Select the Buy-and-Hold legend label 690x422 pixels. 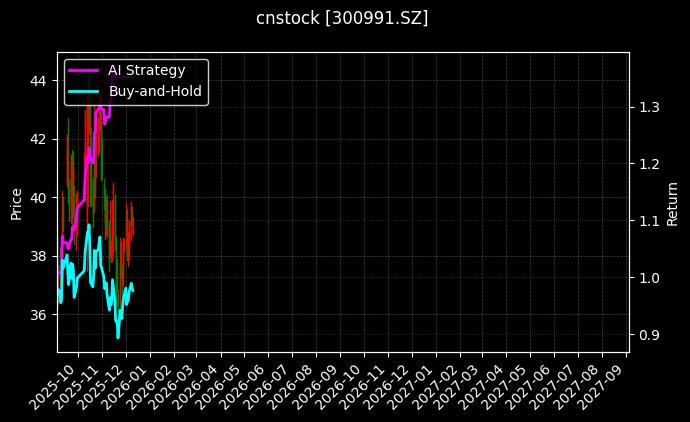pyautogui.click(x=155, y=91)
